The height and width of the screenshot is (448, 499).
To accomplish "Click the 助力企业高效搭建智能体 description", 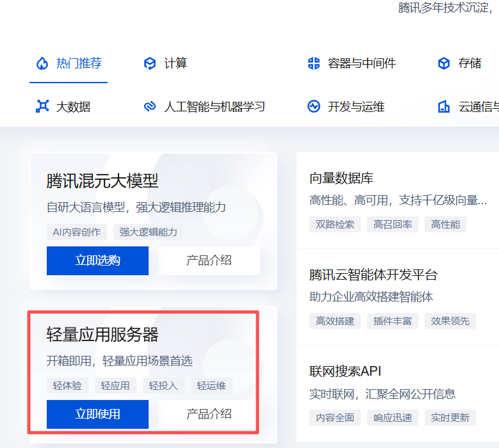I will pyautogui.click(x=371, y=297).
